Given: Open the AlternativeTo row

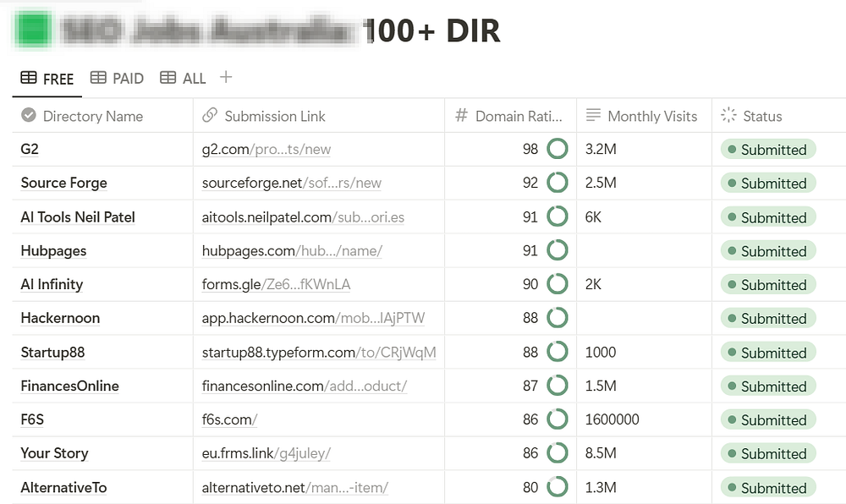Looking at the screenshot, I should tap(63, 487).
